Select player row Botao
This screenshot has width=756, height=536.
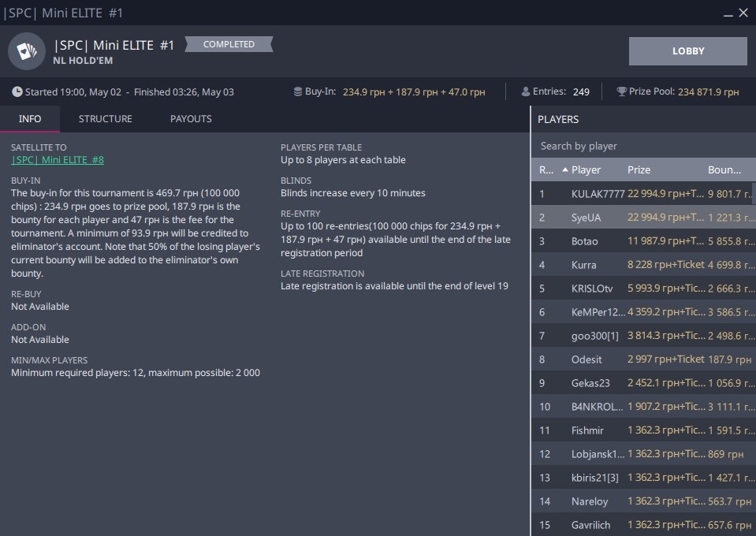(x=642, y=241)
